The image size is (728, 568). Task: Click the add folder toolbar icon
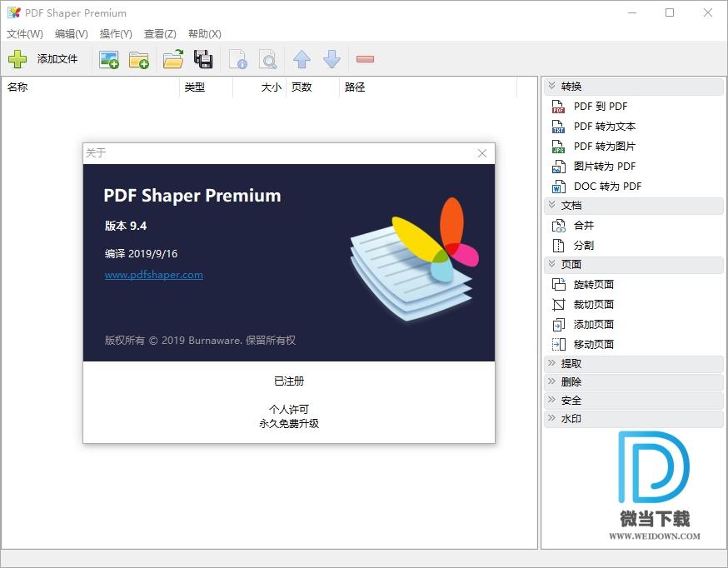(x=139, y=59)
